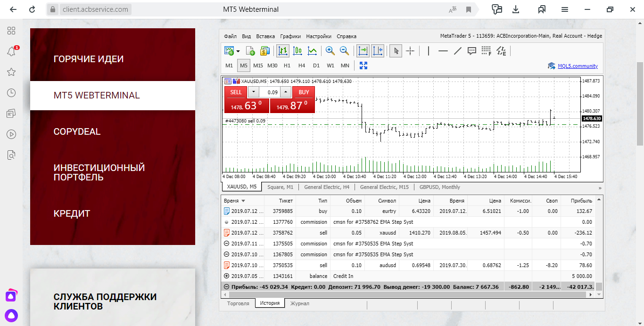Select the trendline drawing tool

click(457, 50)
